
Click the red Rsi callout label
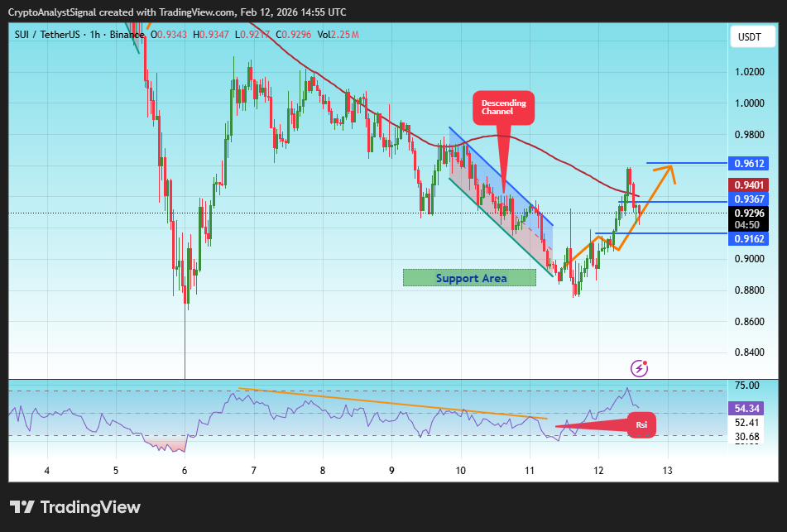(x=641, y=425)
